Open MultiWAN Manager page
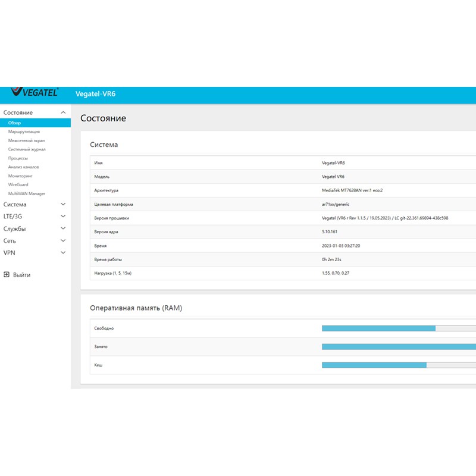Image resolution: width=476 pixels, height=476 pixels. [x=27, y=193]
